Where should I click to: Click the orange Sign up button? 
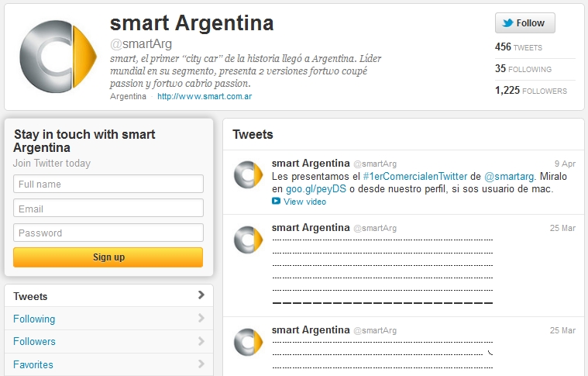(x=108, y=257)
